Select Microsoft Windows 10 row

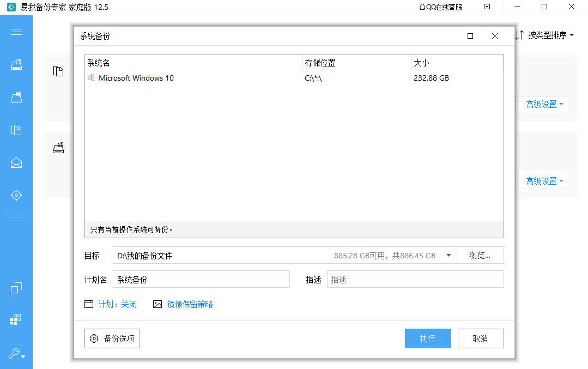pyautogui.click(x=136, y=78)
